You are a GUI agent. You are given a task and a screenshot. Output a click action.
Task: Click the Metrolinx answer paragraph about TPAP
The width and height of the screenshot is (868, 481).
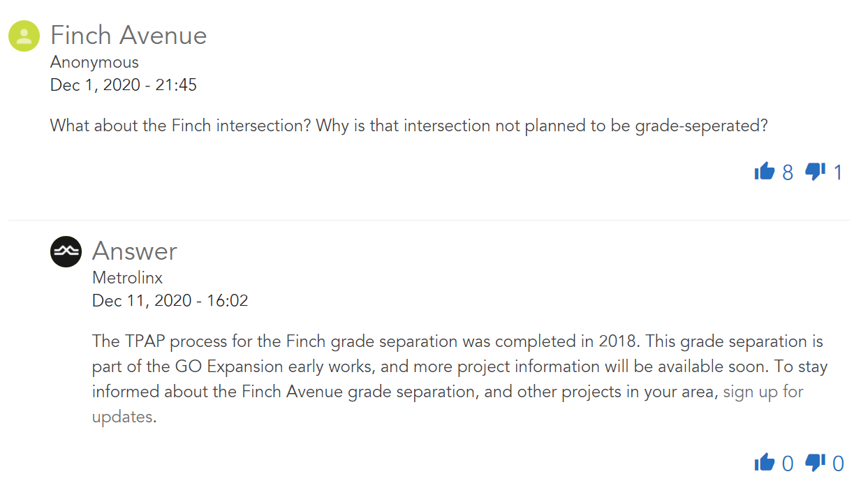[447, 367]
